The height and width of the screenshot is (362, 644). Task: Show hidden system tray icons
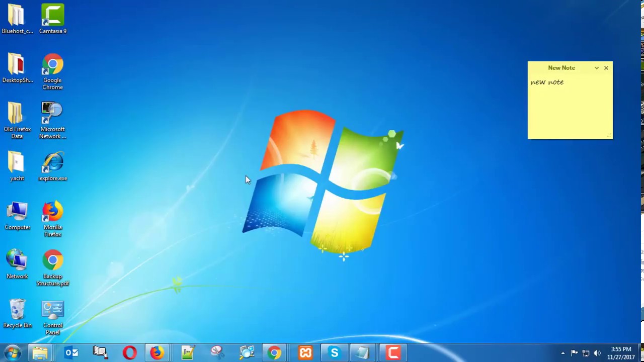563,353
